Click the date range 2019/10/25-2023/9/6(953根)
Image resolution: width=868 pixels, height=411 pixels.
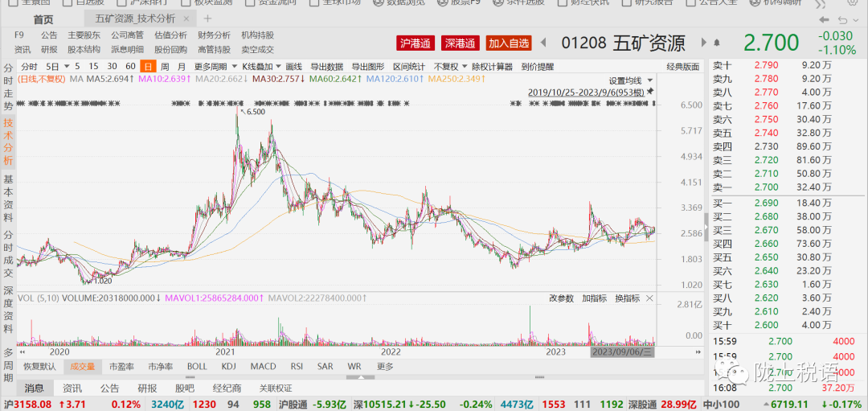point(586,92)
